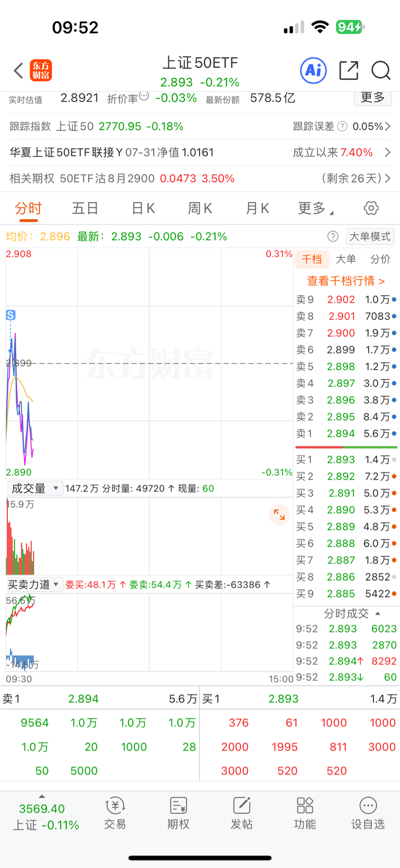Open the 查看千档行情 link
This screenshot has width=400, height=868.
pos(346,281)
